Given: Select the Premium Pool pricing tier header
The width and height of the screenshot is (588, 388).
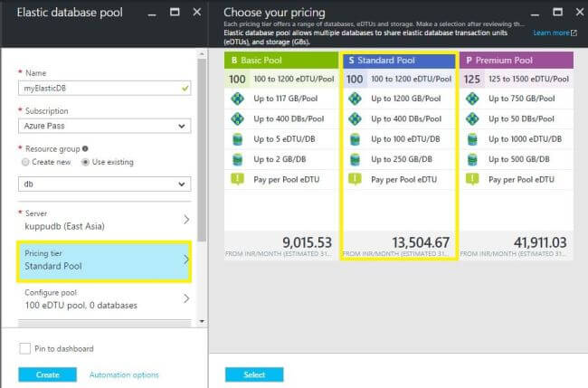Looking at the screenshot, I should coord(517,61).
